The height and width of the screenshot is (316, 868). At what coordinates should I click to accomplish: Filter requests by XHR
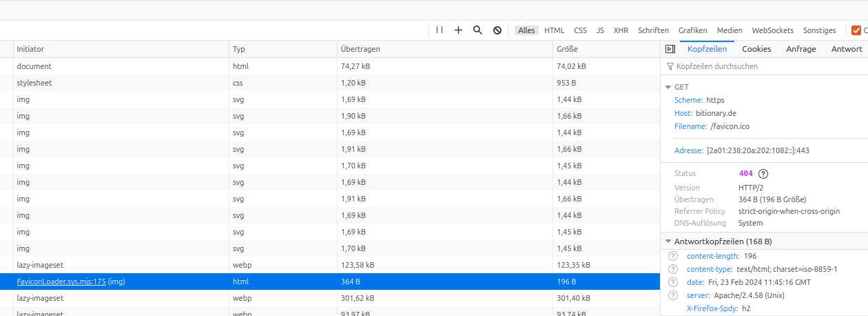[x=621, y=30]
